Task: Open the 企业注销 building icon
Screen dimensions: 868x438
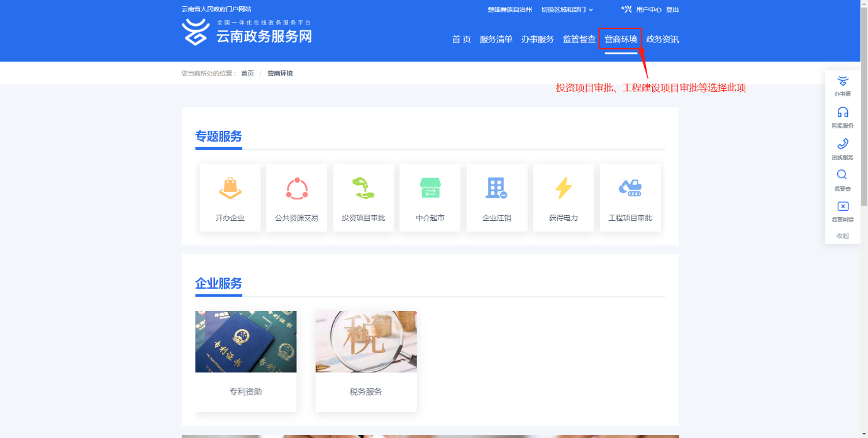Action: click(496, 188)
